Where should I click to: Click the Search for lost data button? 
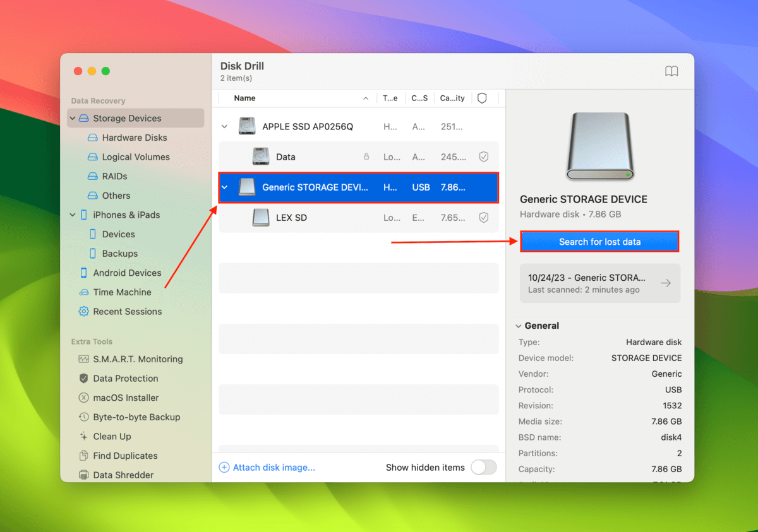599,241
